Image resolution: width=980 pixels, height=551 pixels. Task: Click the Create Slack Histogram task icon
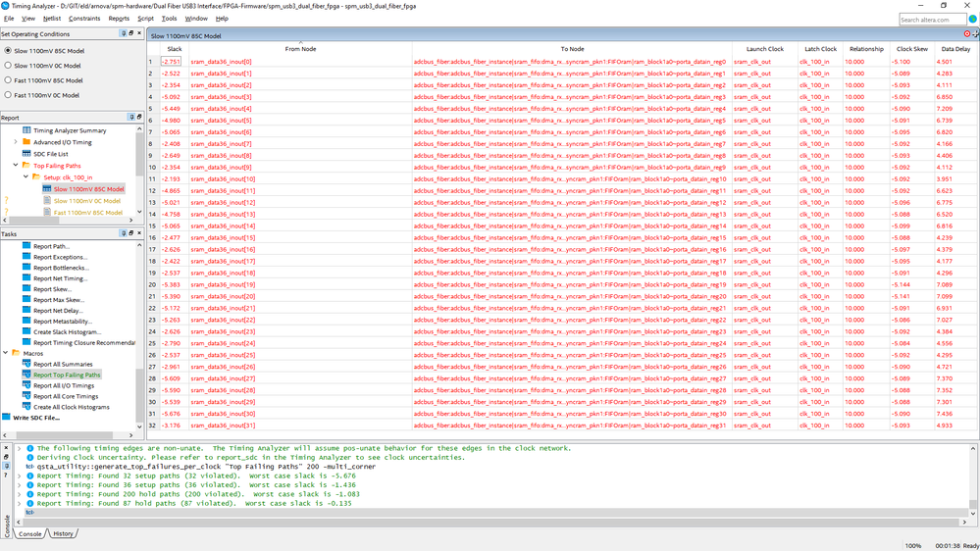pyautogui.click(x=26, y=331)
